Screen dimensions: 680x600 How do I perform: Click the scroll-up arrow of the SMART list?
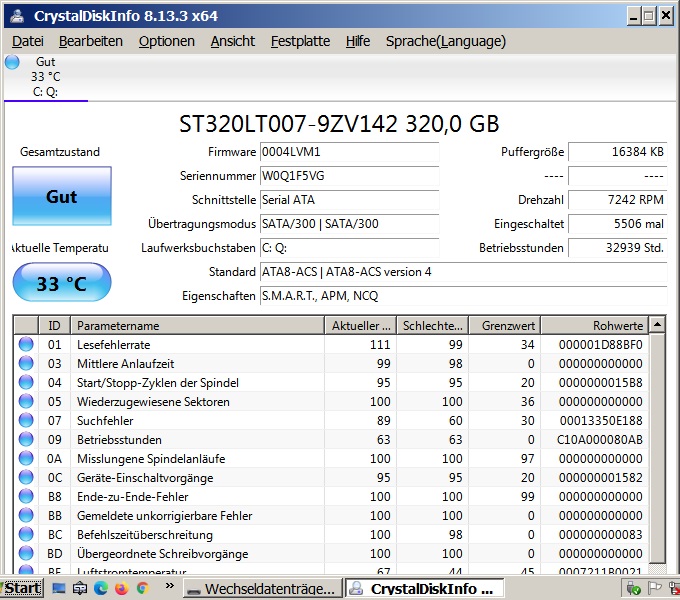tap(657, 325)
